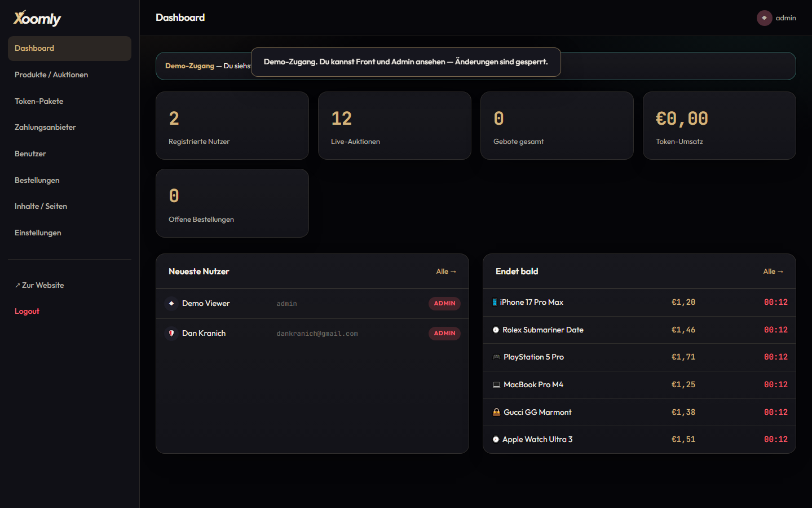Open Inhalte / Seiten
Viewport: 812px width, 508px height.
click(69, 207)
